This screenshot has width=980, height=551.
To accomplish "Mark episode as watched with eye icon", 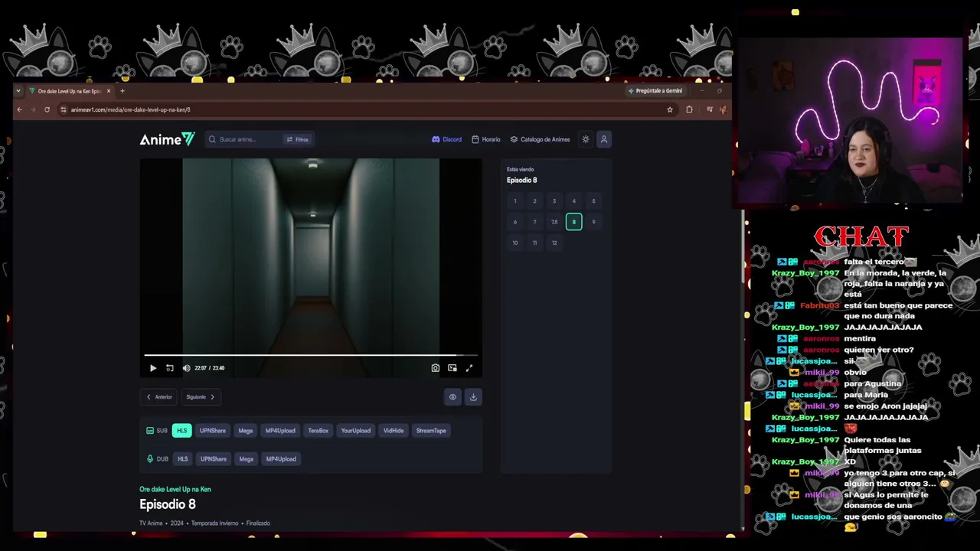I will coord(452,397).
